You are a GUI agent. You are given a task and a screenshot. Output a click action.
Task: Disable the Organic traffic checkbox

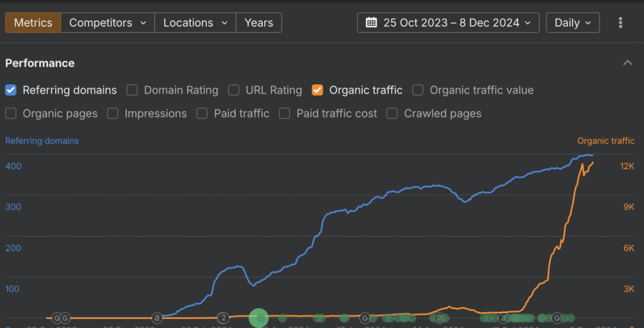(x=318, y=90)
